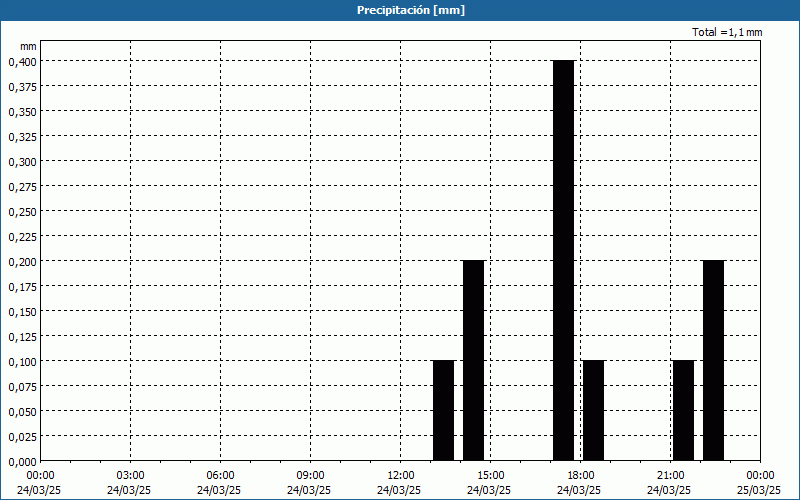Select the 0,100 bar just after 21:00
This screenshot has height=500, width=800.
(684, 410)
